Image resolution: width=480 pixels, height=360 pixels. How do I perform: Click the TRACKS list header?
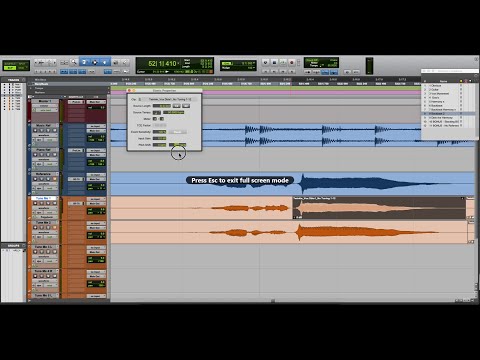(13, 80)
